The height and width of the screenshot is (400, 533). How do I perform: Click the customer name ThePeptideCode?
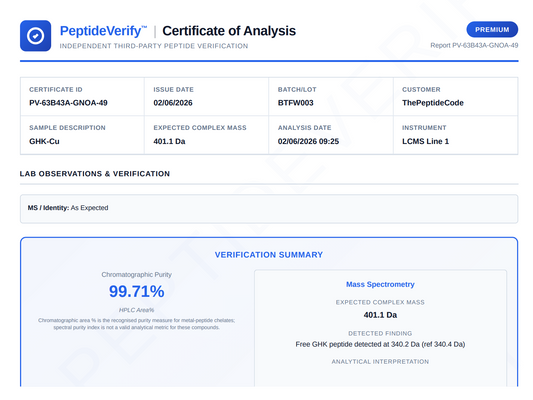tap(433, 103)
